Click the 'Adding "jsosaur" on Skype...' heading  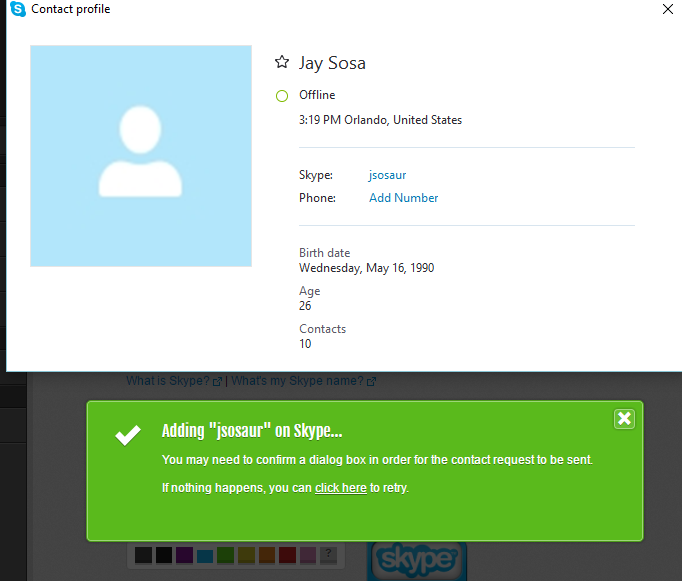pos(252,431)
